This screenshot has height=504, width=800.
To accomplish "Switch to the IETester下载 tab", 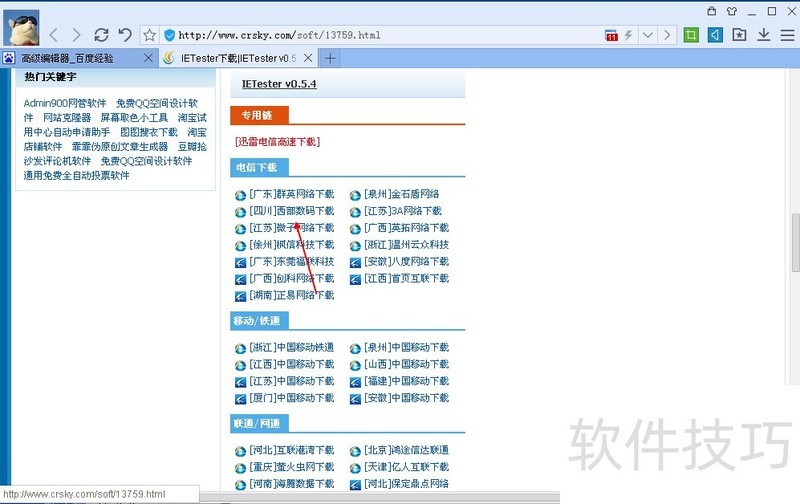I will (x=238, y=58).
